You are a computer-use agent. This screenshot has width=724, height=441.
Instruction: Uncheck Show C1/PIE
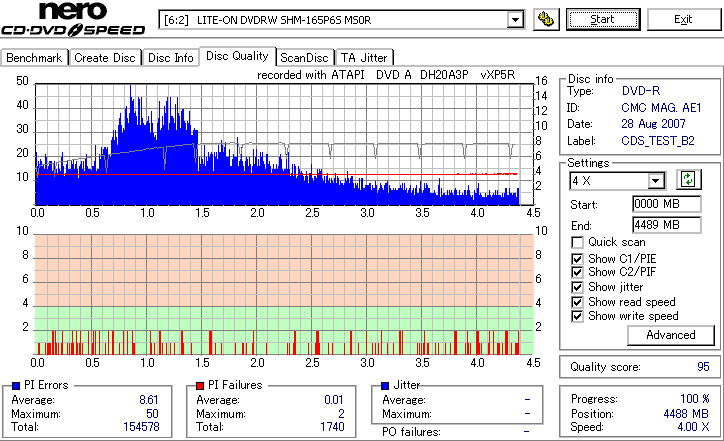click(x=577, y=259)
